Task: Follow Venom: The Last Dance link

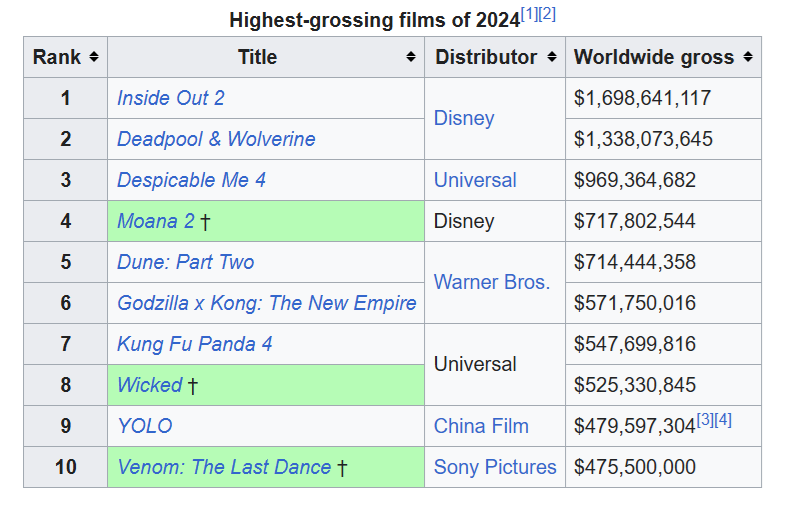Action: (x=224, y=467)
